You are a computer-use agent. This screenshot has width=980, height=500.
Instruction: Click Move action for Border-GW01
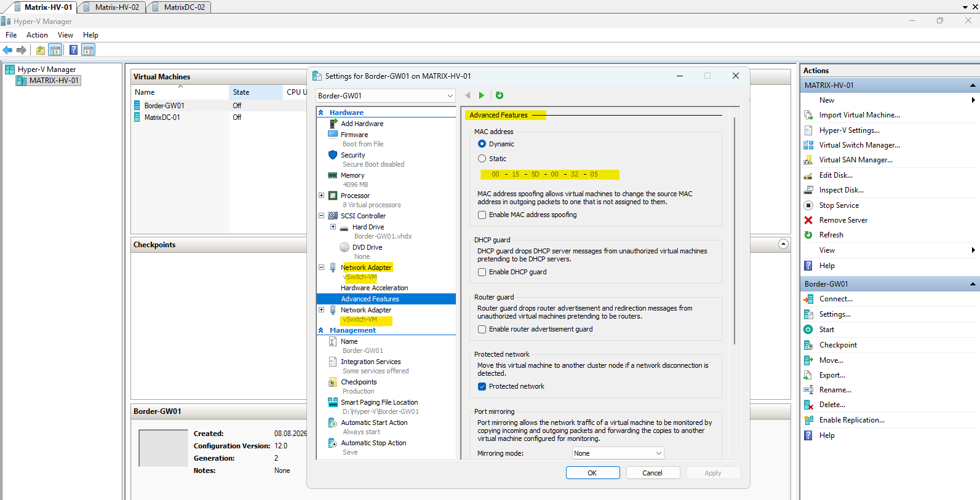tap(831, 360)
